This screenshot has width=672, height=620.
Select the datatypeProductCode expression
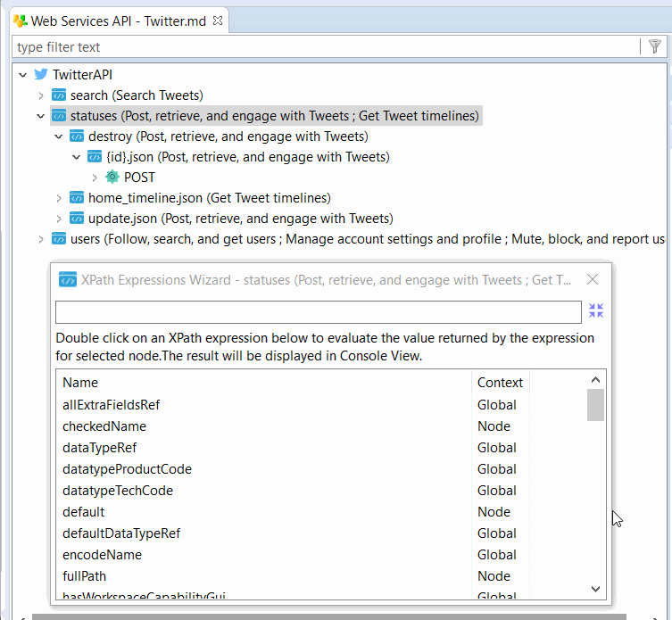(127, 469)
